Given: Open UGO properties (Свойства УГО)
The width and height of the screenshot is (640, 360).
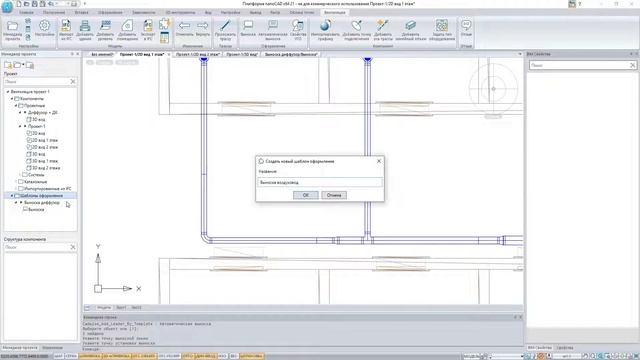Looking at the screenshot, I should point(298,31).
